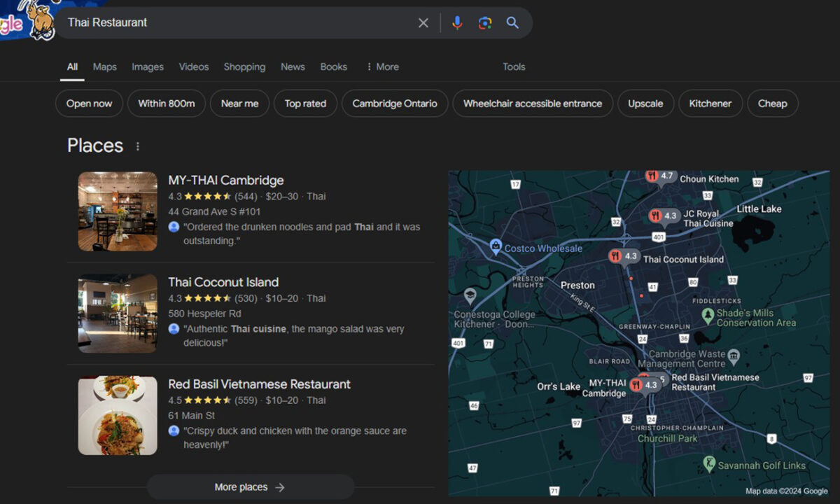This screenshot has width=840, height=504.
Task: Click the Preston label on the map
Action: click(577, 286)
